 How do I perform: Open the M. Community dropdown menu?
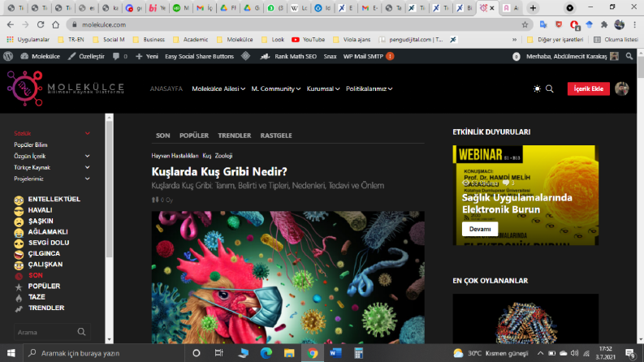[x=276, y=88]
